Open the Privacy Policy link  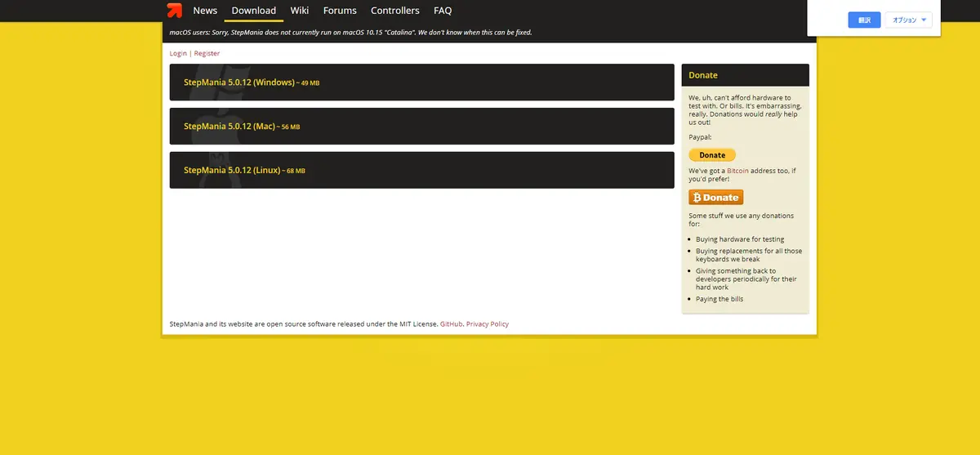pyautogui.click(x=488, y=324)
